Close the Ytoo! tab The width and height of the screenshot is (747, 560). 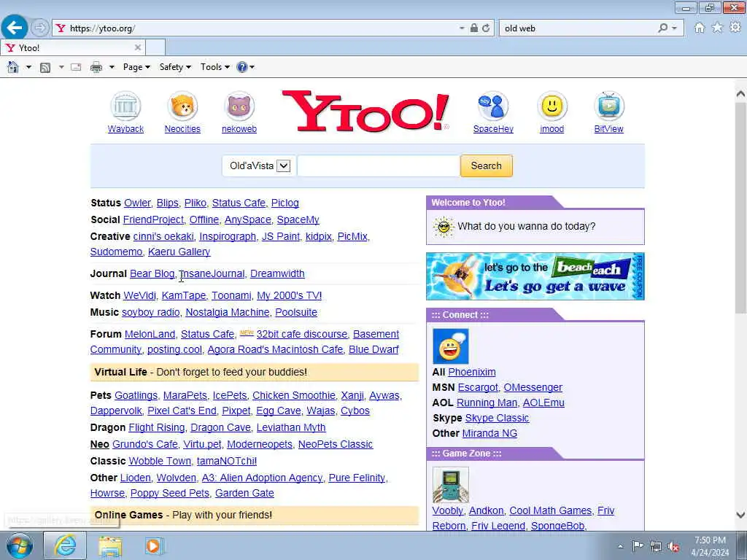(x=138, y=47)
